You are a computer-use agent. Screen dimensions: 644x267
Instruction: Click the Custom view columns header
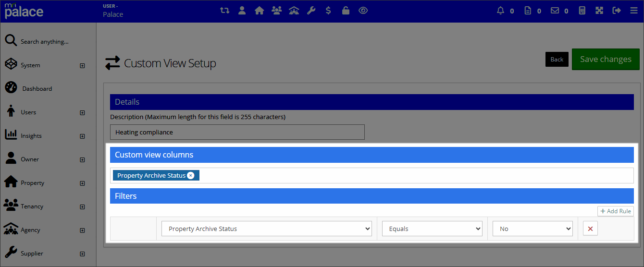pos(372,155)
